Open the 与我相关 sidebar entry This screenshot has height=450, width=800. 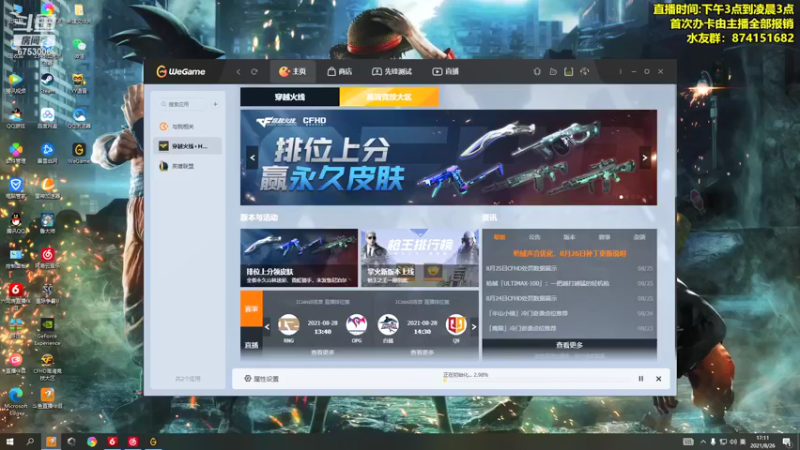coord(188,127)
